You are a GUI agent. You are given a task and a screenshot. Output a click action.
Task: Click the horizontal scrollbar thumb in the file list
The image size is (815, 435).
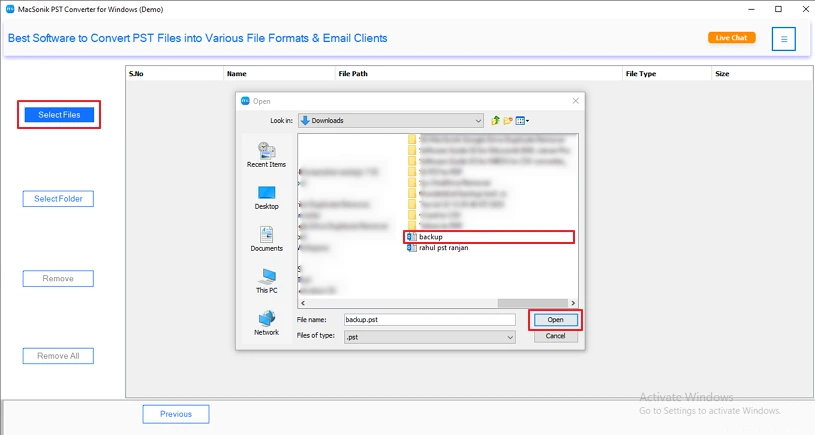[x=533, y=303]
